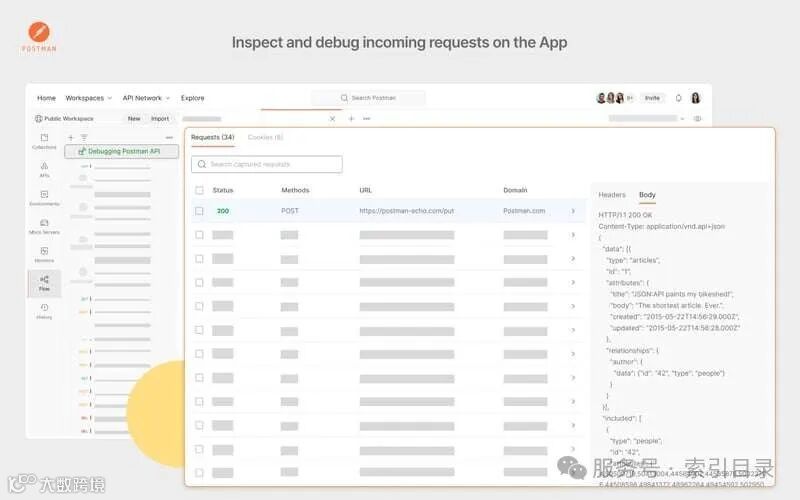Click the "type": "articles" line
Screen dimensions: 800x500
(633, 260)
